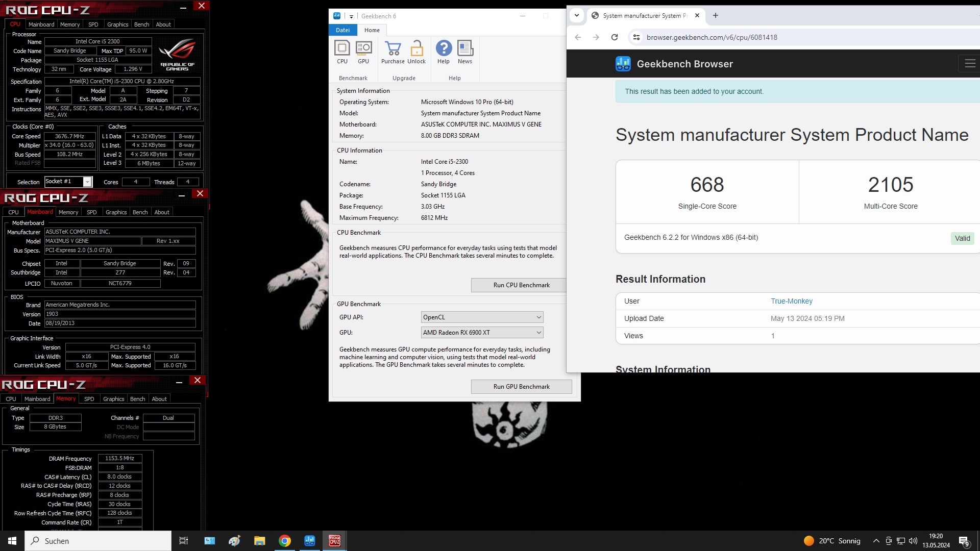Open Graphics tab in top CPU-Z window
This screenshot has height=551, width=980.
coord(118,24)
